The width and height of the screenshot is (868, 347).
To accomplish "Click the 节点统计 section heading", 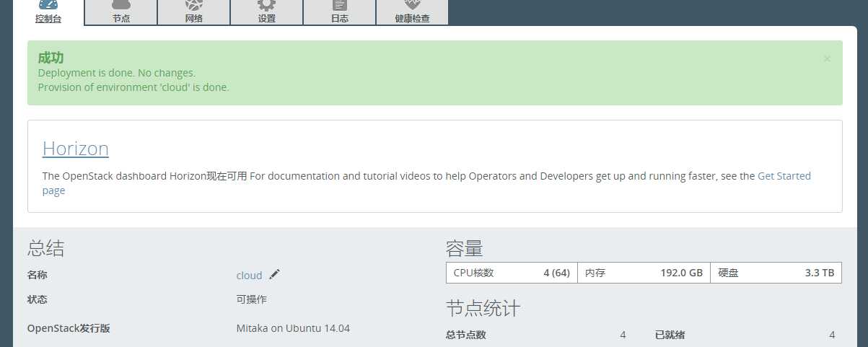I will [483, 309].
